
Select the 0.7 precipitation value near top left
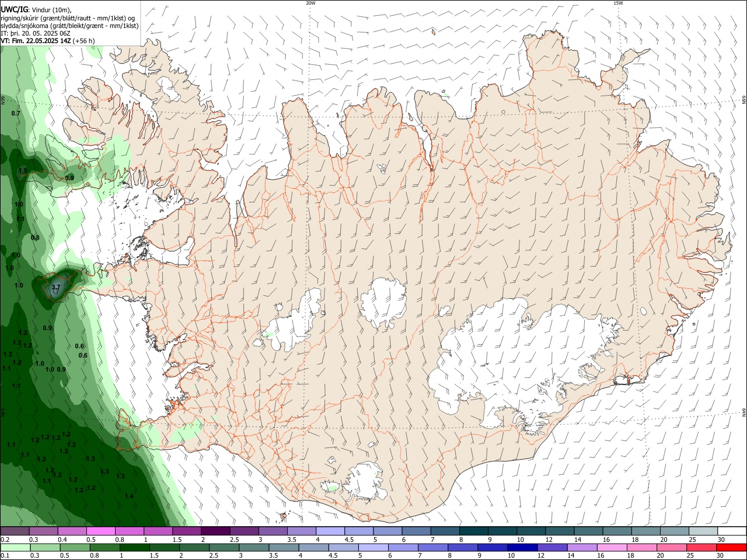pos(16,113)
